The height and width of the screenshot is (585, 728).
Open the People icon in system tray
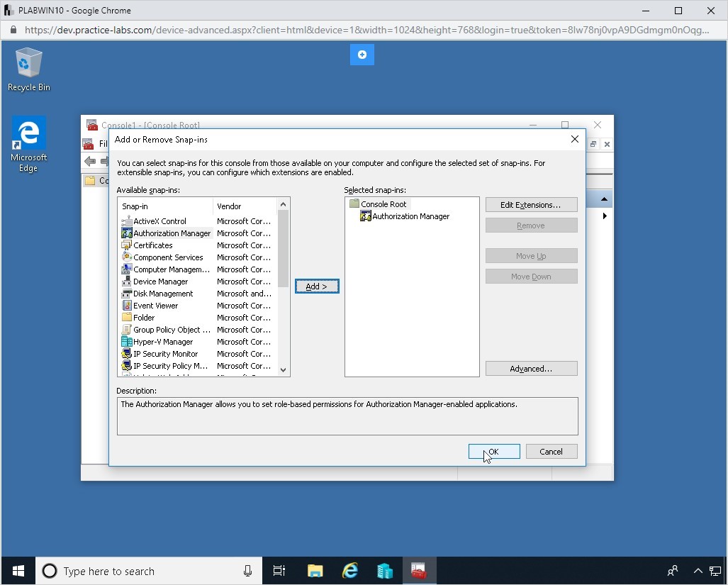pos(672,571)
